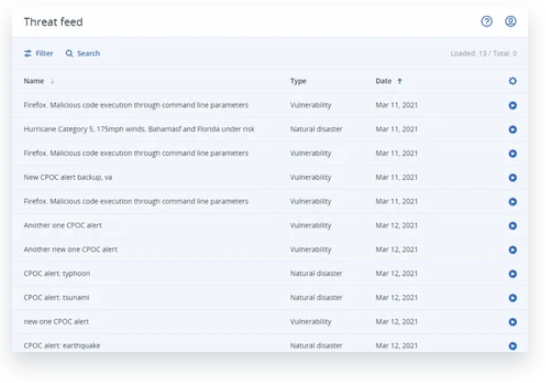Sort table by Name column arrow
Image resolution: width=546 pixels, height=383 pixels.
click(52, 81)
